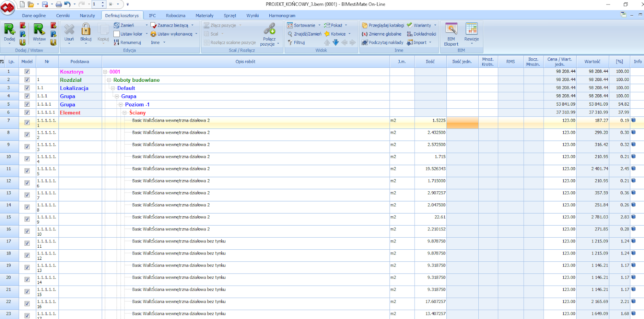
Task: Click Przeglądaj katalogi button
Action: [383, 25]
